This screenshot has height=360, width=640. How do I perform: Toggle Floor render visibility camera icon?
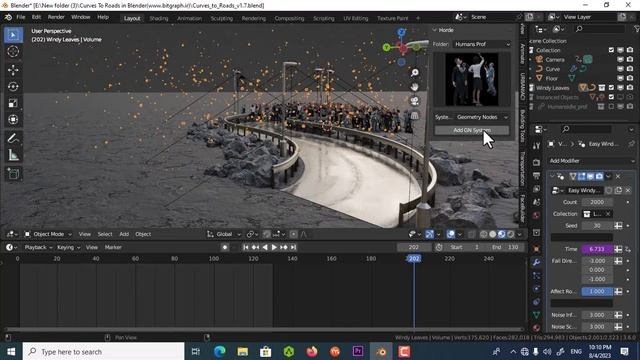point(630,78)
